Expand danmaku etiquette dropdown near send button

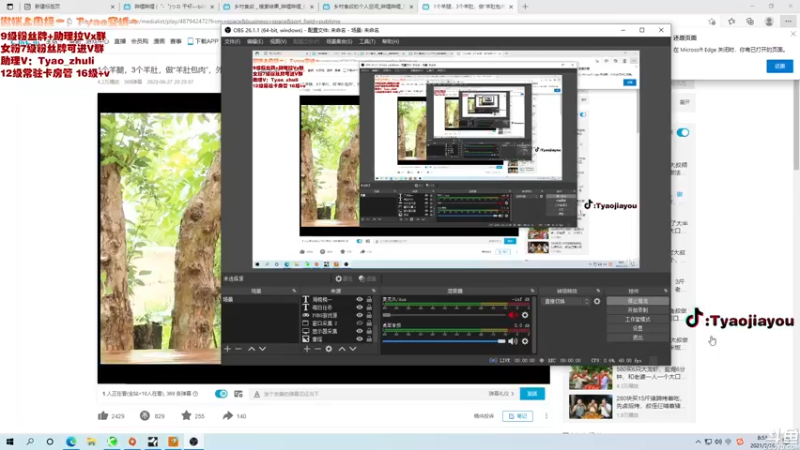pos(502,394)
